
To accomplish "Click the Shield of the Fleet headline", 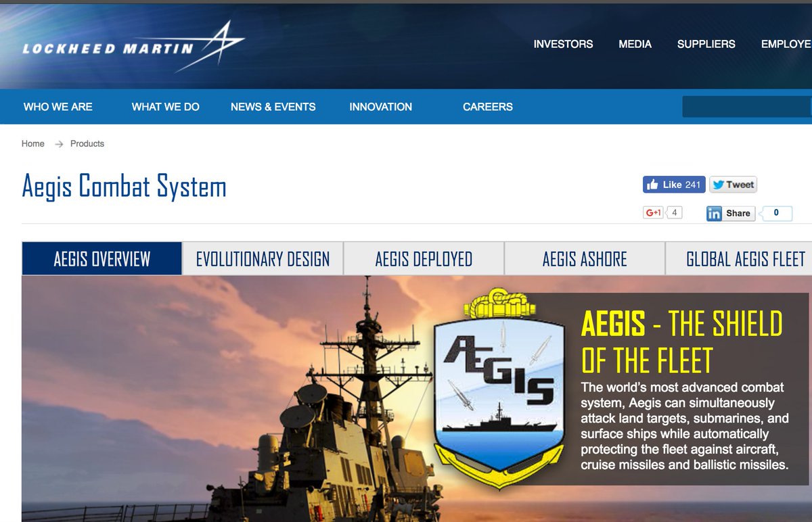I will [x=681, y=342].
